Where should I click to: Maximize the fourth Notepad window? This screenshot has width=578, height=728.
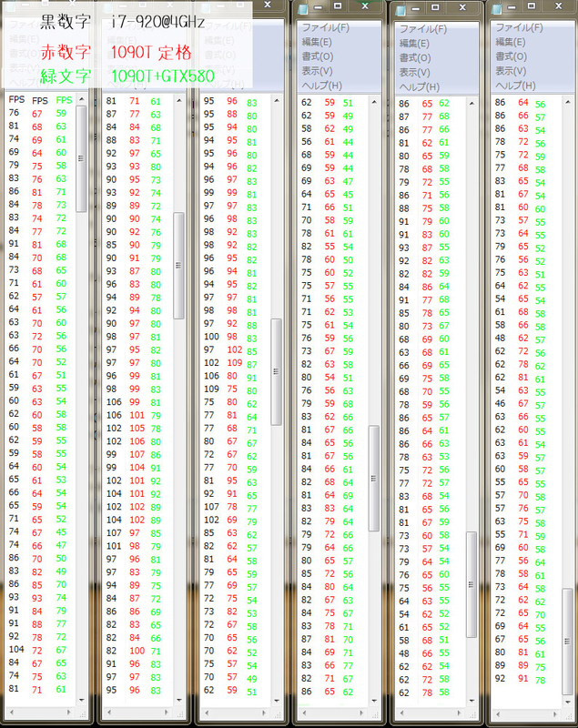pyautogui.click(x=338, y=6)
